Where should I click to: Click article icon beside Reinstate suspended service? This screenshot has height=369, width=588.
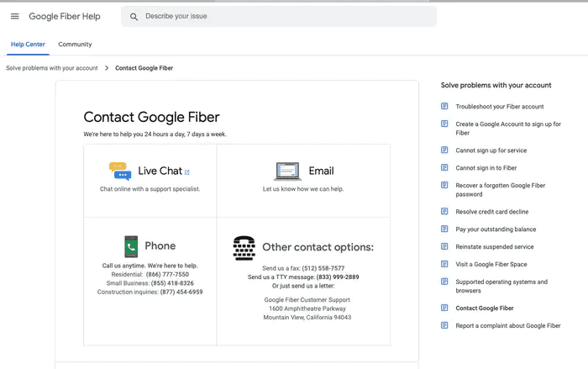[444, 246]
